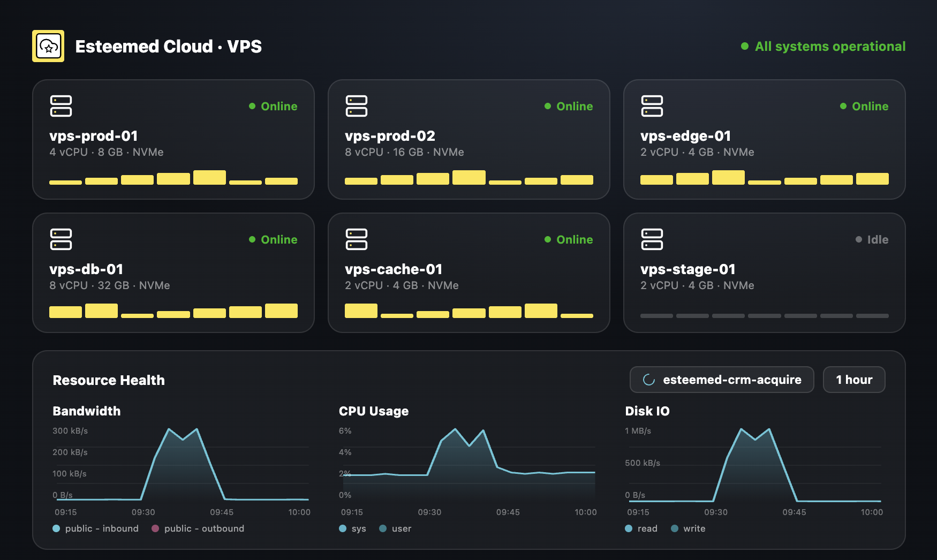Click the Esteemed Cloud logo icon
The height and width of the screenshot is (560, 937).
[x=48, y=46]
